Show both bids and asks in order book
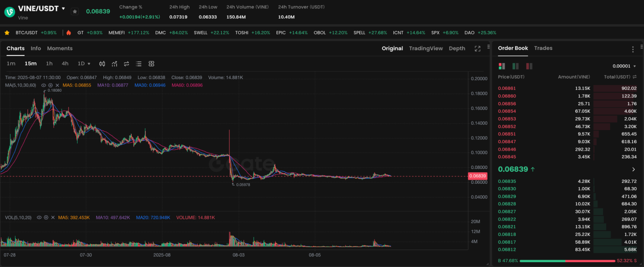Viewport: 644px width, 267px height. click(502, 66)
